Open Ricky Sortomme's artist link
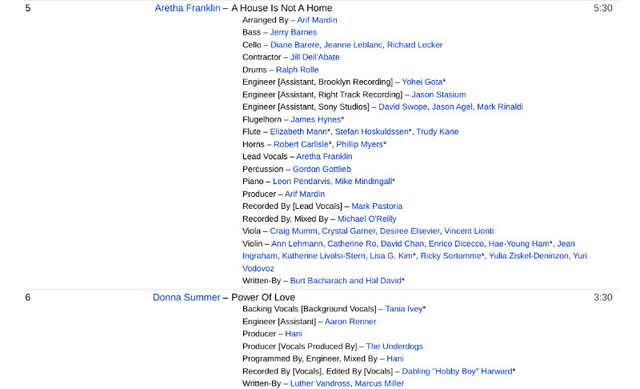640x389 pixels. 451,256
